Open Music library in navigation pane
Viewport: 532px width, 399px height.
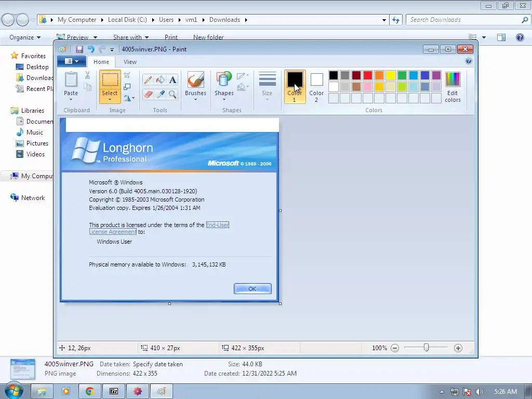click(35, 132)
